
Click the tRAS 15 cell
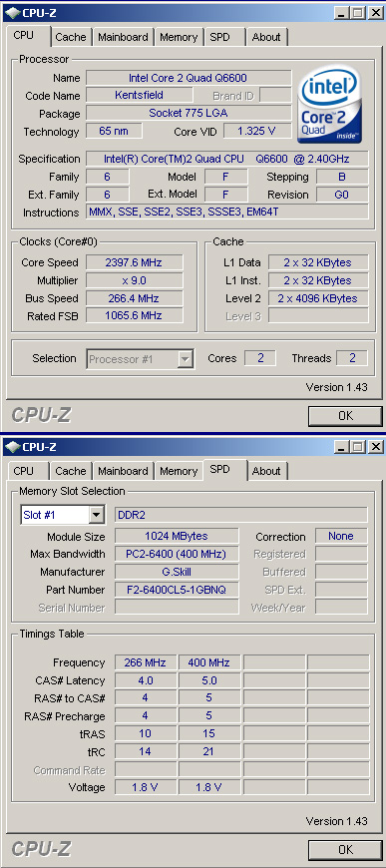coord(209,733)
